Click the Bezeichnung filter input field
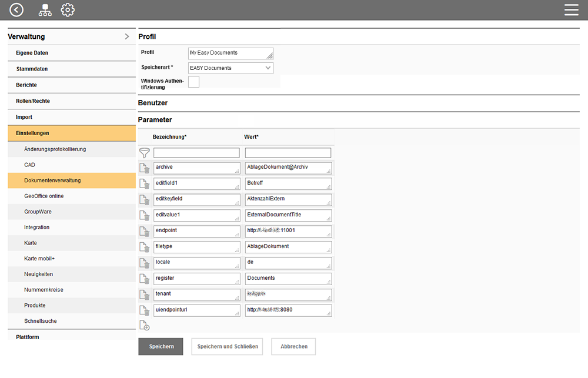The width and height of the screenshot is (588, 378). 196,153
